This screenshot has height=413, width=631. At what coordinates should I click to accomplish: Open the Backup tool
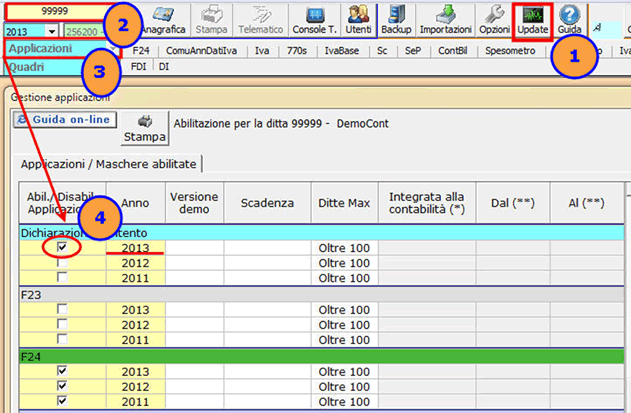click(x=398, y=19)
